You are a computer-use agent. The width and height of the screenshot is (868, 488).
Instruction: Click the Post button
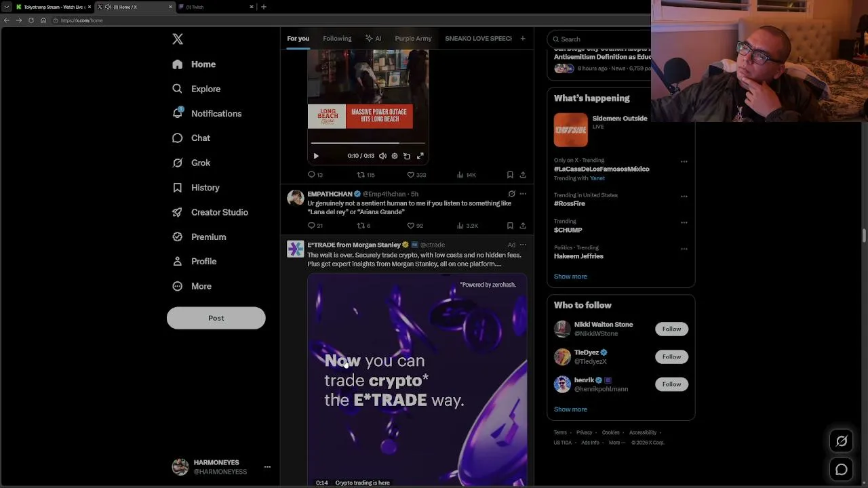click(216, 318)
